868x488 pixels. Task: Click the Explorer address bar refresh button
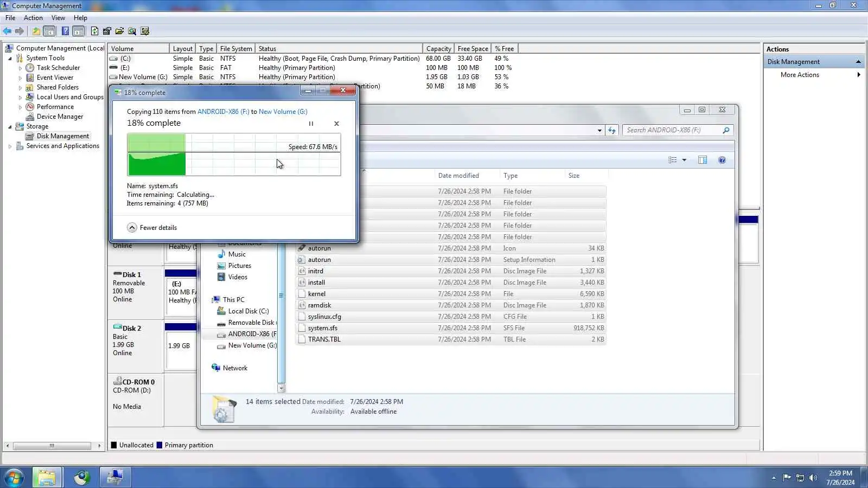point(612,130)
